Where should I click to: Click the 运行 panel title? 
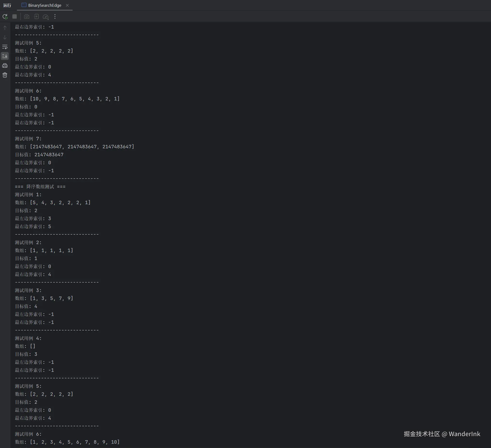point(7,5)
